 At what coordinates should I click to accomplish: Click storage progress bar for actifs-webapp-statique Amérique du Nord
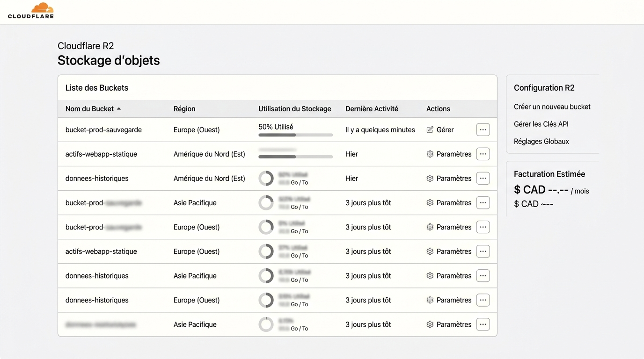[x=295, y=157]
